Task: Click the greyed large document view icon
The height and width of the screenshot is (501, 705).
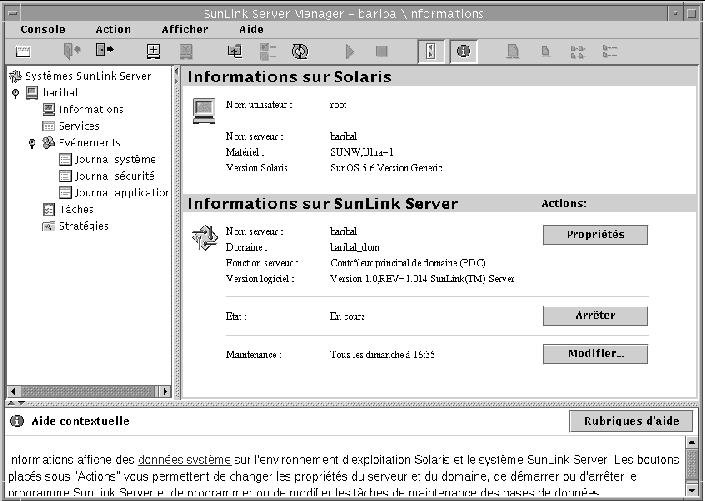Action: click(x=513, y=51)
